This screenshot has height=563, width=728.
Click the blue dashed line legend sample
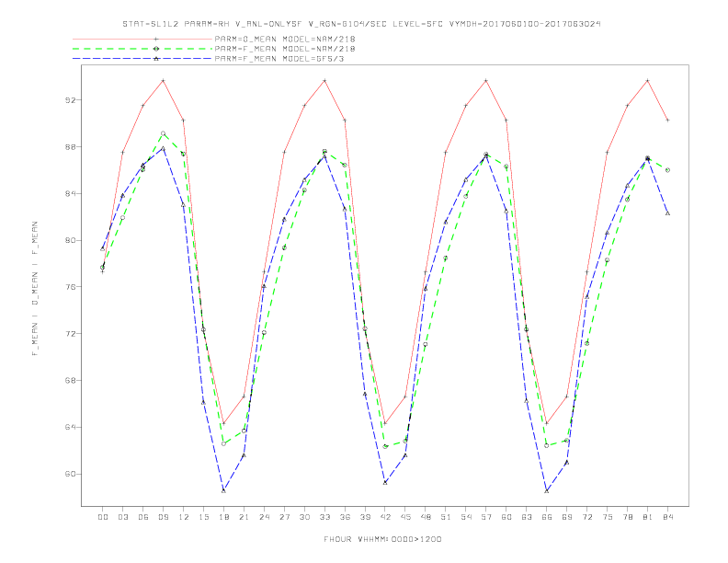click(x=142, y=59)
